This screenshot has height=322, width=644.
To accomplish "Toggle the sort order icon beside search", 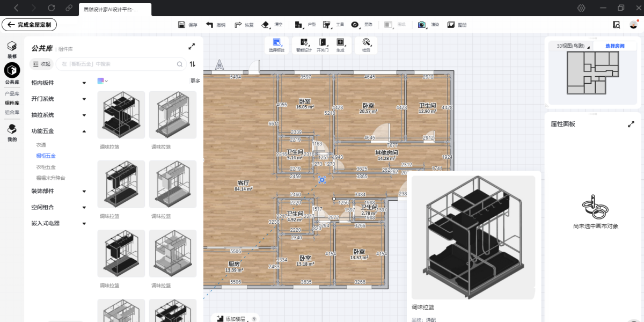I will pos(193,64).
